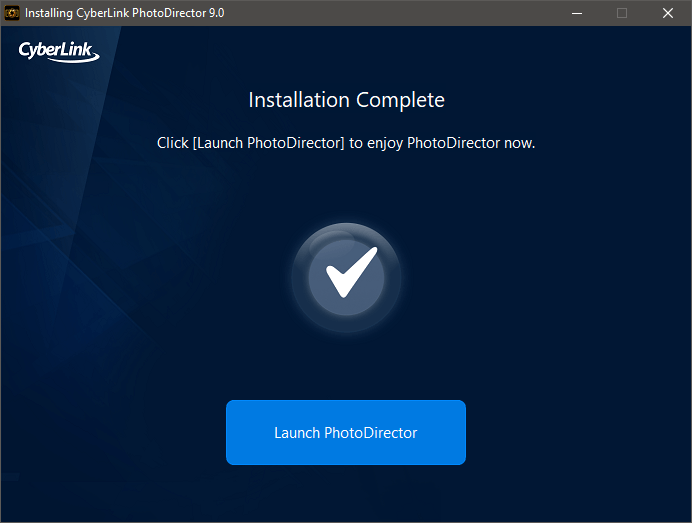
Task: Click the Installation Complete heading
Action: tap(346, 100)
